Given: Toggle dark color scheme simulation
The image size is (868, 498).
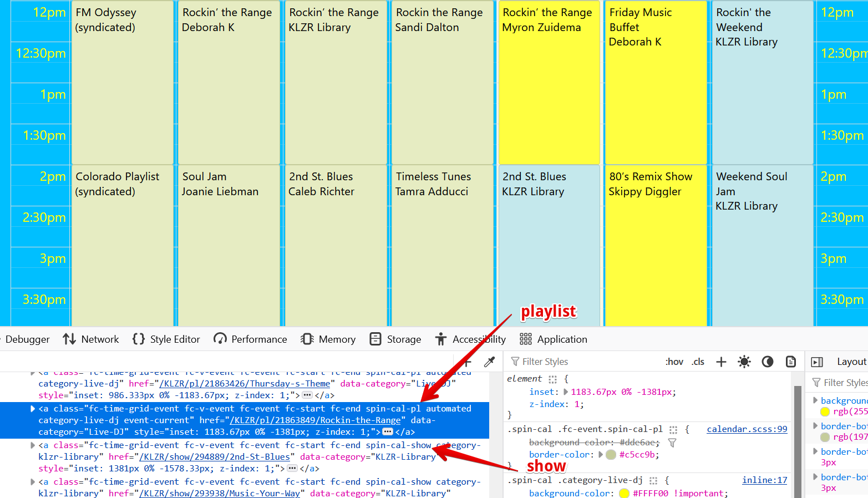Looking at the screenshot, I should click(x=768, y=362).
